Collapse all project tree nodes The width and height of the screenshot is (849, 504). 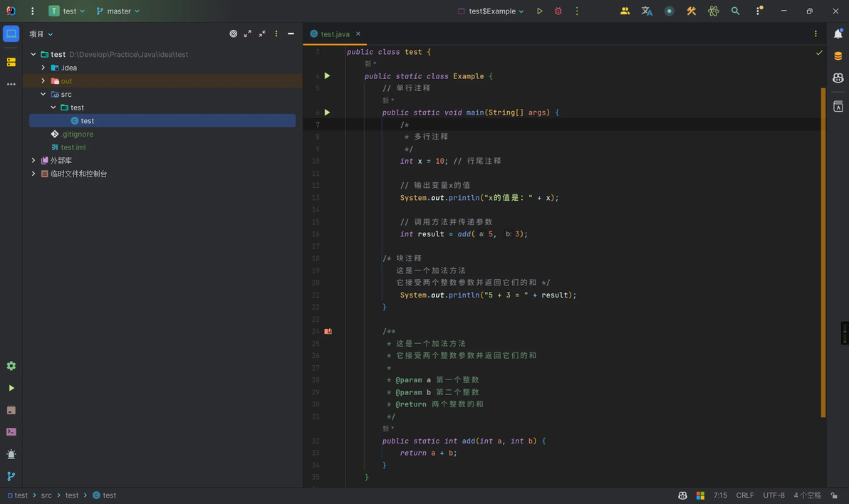(262, 33)
